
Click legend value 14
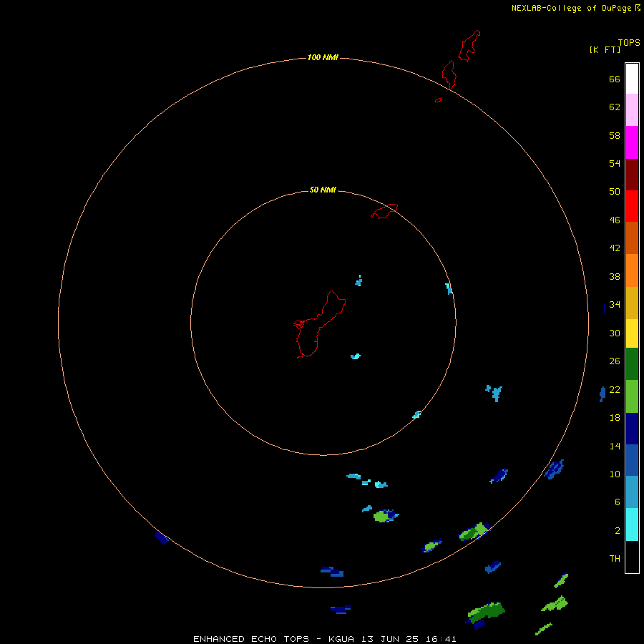pos(615,446)
